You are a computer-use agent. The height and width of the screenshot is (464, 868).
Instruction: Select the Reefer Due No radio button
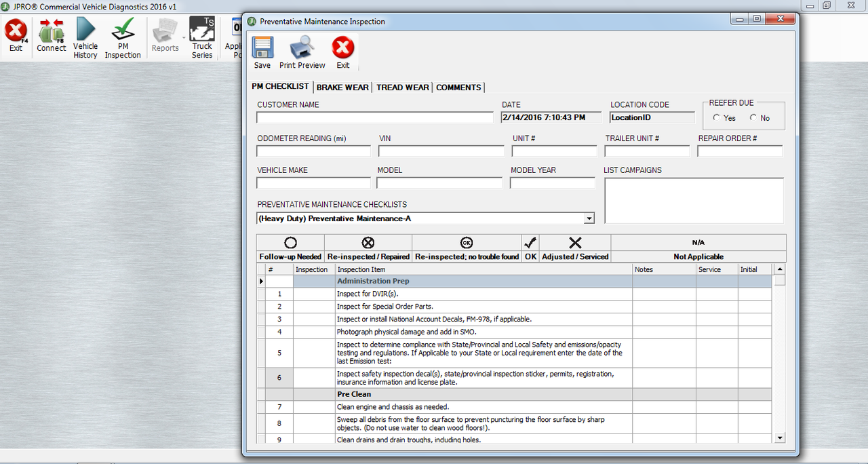pyautogui.click(x=753, y=117)
